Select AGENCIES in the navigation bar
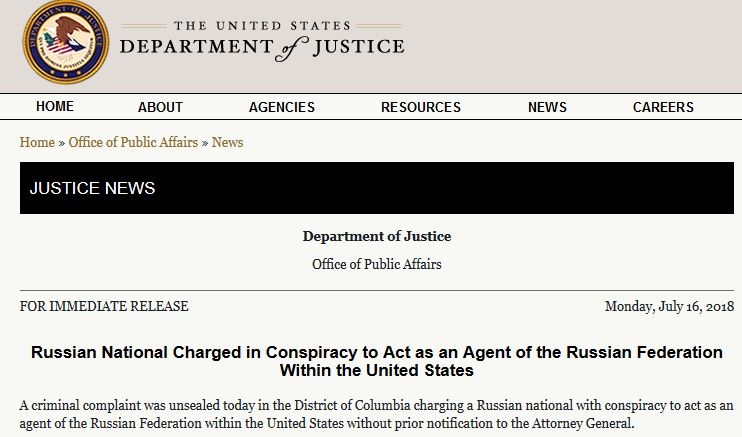742x437 pixels. (x=282, y=107)
